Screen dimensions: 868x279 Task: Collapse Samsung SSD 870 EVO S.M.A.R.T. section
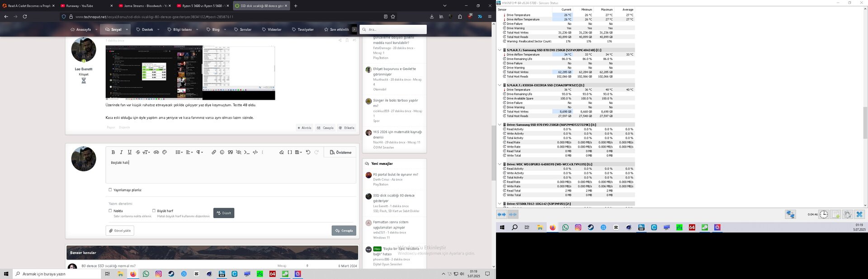pos(500,50)
